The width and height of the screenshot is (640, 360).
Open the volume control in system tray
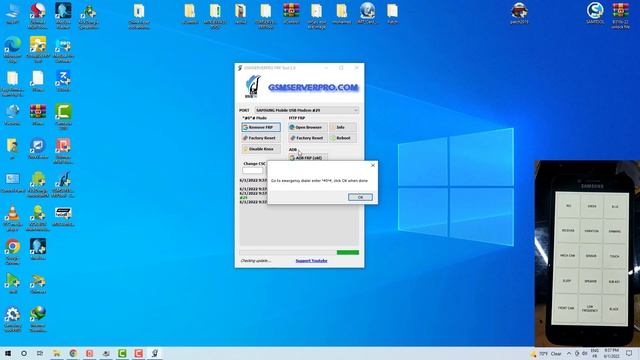584,353
